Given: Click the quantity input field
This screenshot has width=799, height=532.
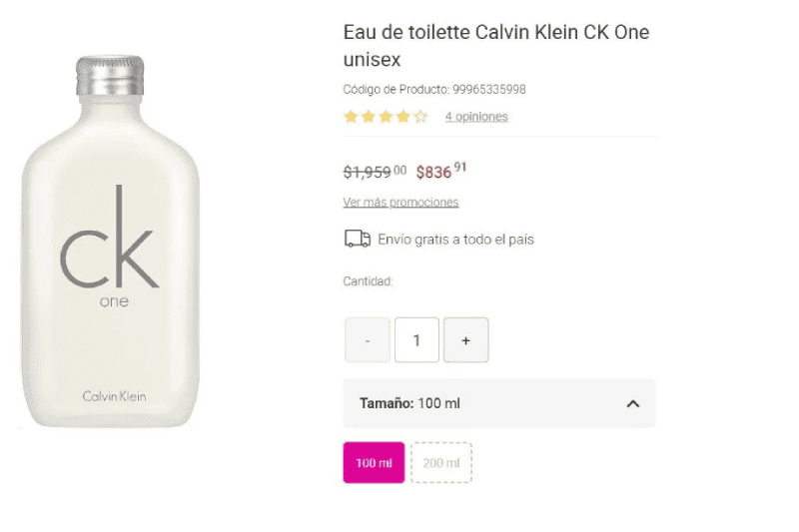Looking at the screenshot, I should point(416,340).
